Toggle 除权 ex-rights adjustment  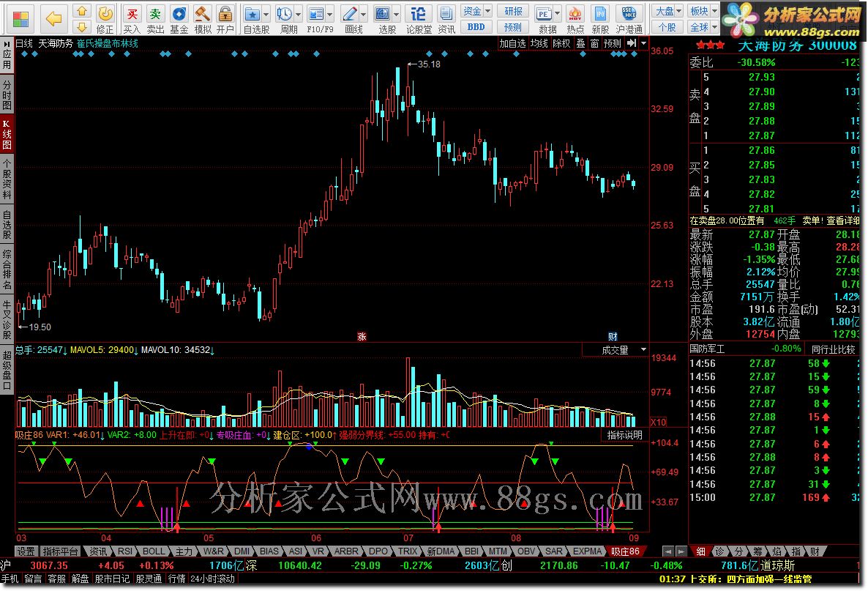(x=561, y=43)
